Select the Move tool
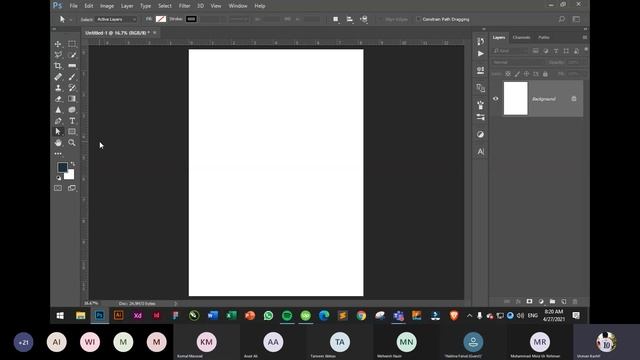Screen dimensions: 640x360 (x=58, y=44)
